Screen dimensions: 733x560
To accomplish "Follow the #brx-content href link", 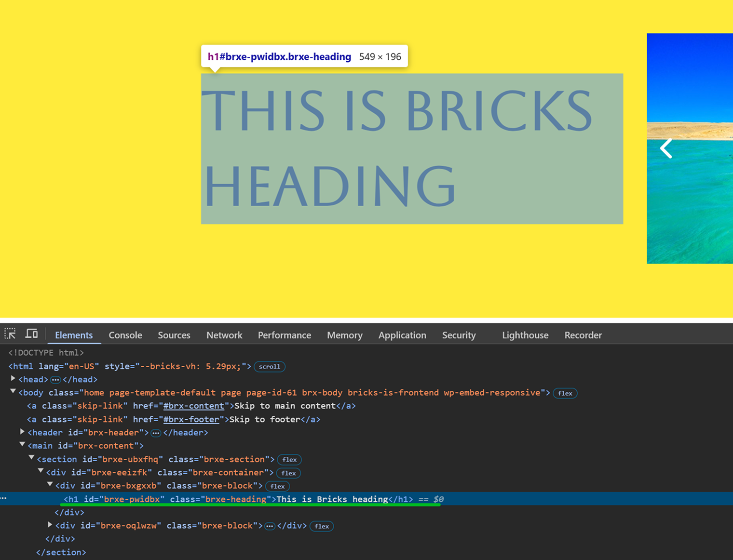I will pyautogui.click(x=194, y=406).
